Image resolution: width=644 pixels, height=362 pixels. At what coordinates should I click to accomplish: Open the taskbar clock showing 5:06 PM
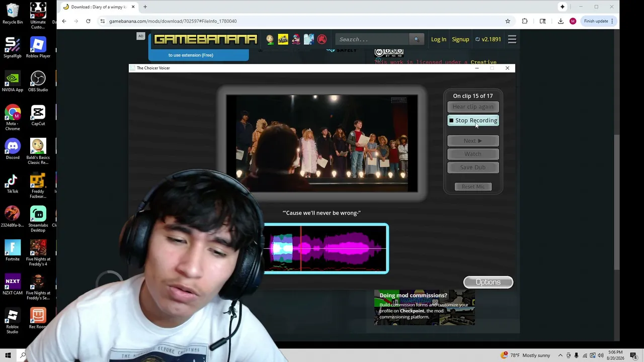615,355
